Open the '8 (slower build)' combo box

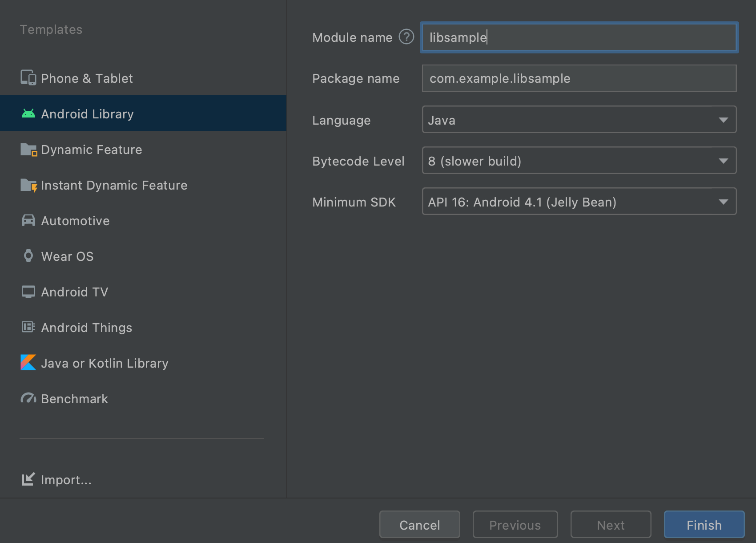pos(579,160)
